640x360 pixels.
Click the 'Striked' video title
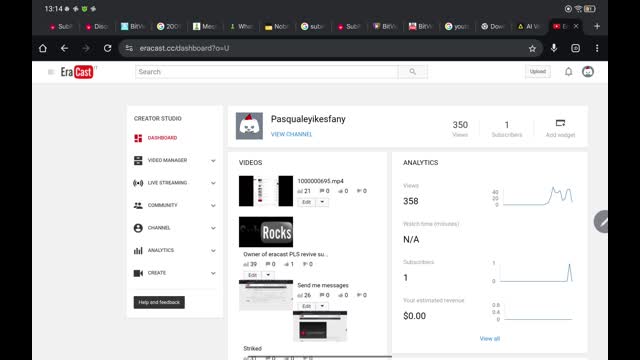click(252, 349)
